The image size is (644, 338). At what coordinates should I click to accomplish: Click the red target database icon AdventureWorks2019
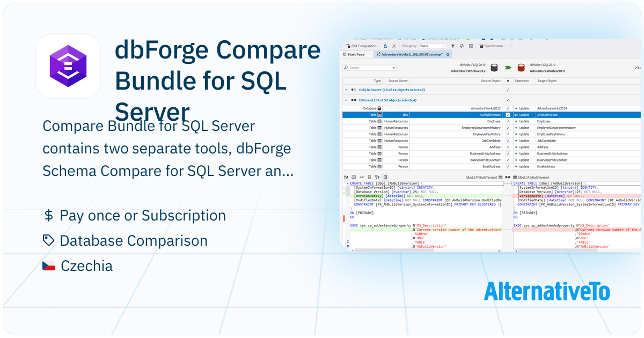521,68
